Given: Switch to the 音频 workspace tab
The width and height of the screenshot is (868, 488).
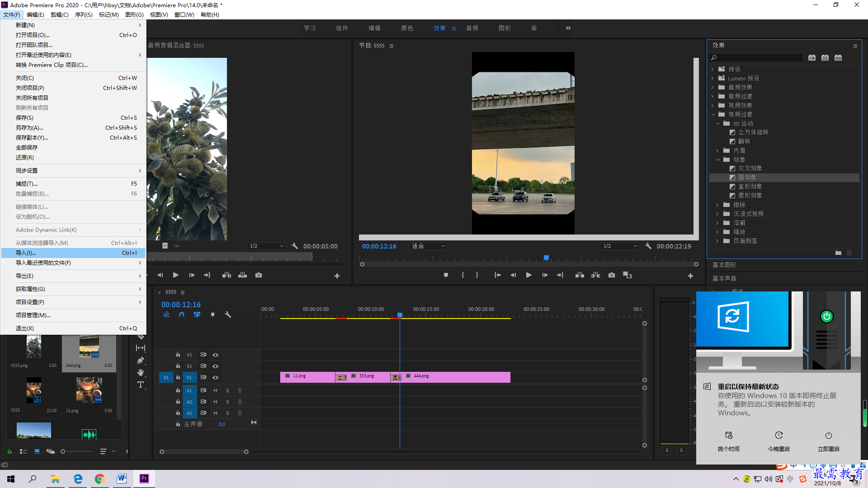Looking at the screenshot, I should (472, 28).
